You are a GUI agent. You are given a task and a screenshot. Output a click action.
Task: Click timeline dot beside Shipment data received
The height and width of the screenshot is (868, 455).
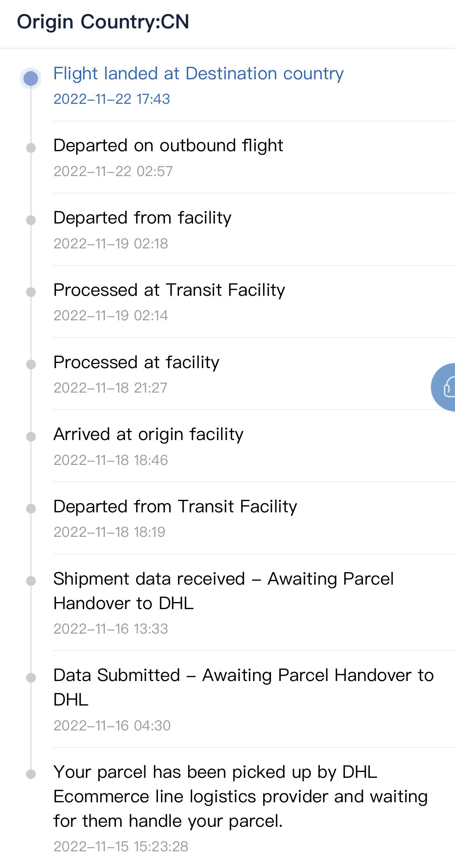click(x=31, y=581)
